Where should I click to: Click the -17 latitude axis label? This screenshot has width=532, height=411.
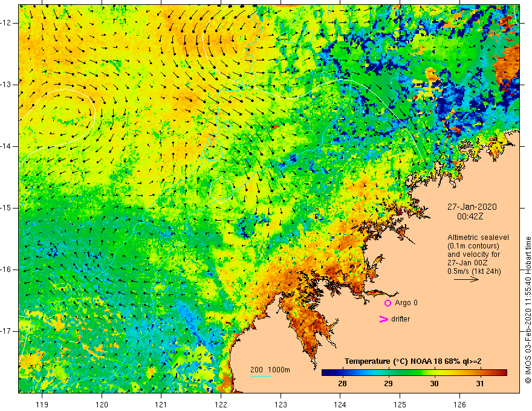[x=6, y=331]
